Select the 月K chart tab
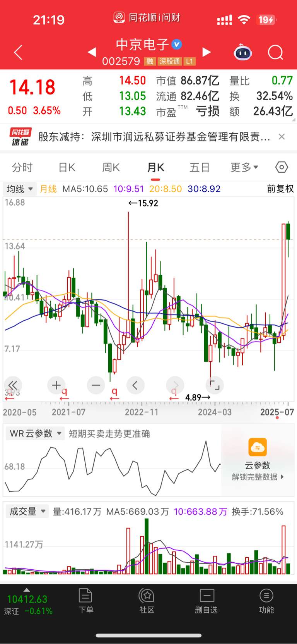 [155, 167]
